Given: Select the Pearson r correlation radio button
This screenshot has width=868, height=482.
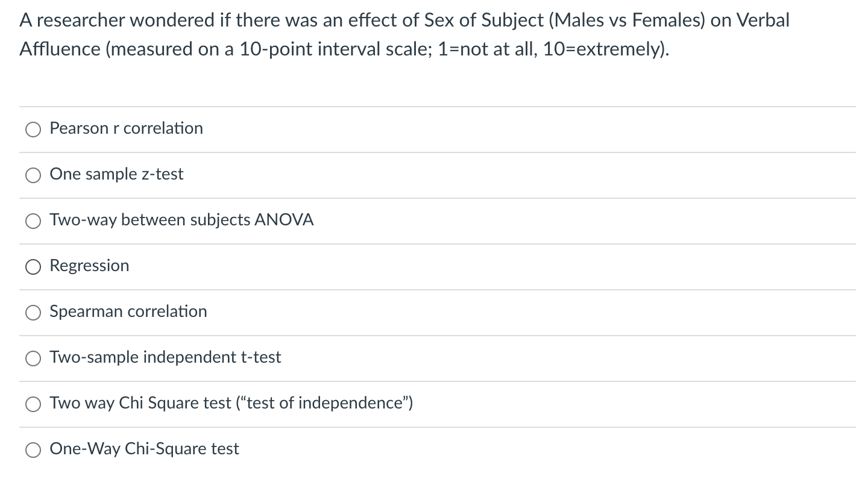Looking at the screenshot, I should [x=33, y=130].
